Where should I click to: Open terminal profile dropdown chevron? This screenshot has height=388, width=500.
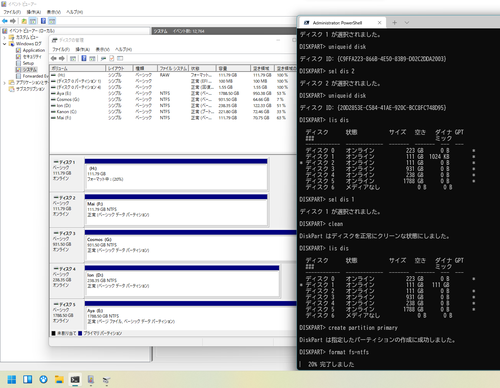pyautogui.click(x=407, y=23)
